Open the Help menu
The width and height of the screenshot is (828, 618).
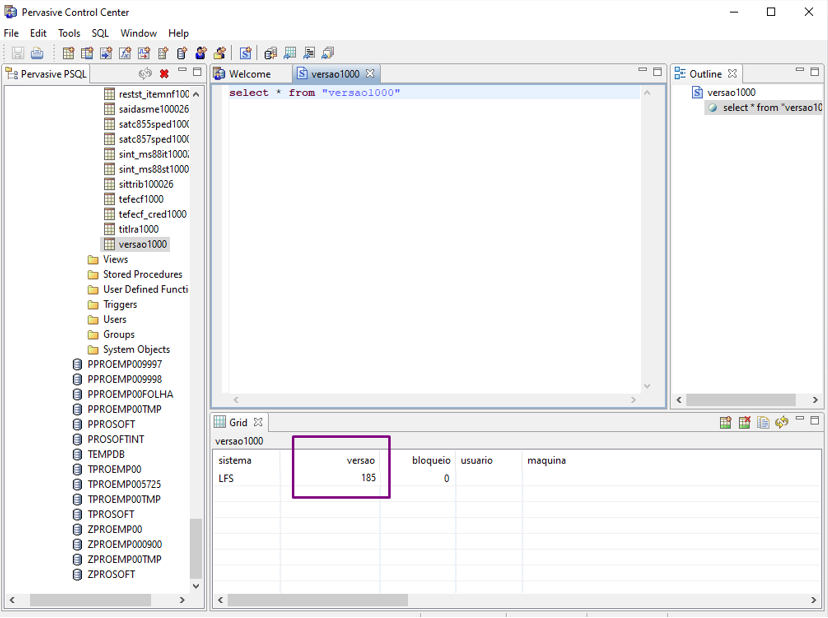(x=178, y=33)
